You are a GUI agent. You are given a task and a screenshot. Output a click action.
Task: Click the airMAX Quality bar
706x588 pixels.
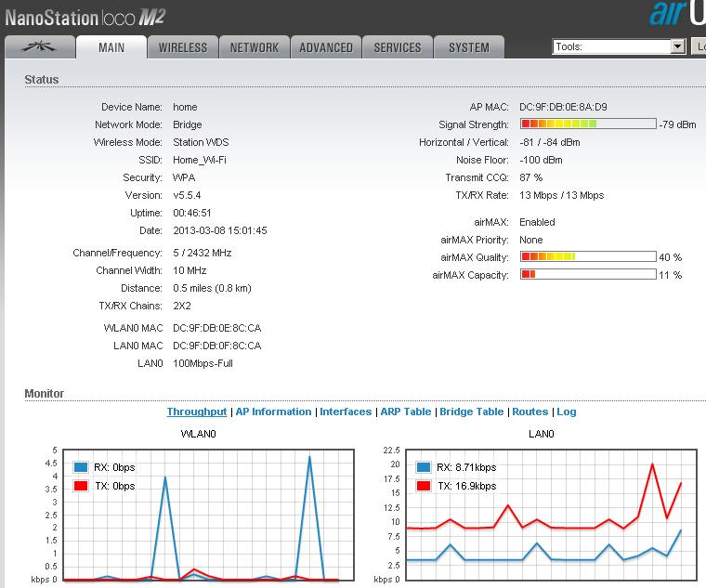pyautogui.click(x=586, y=257)
